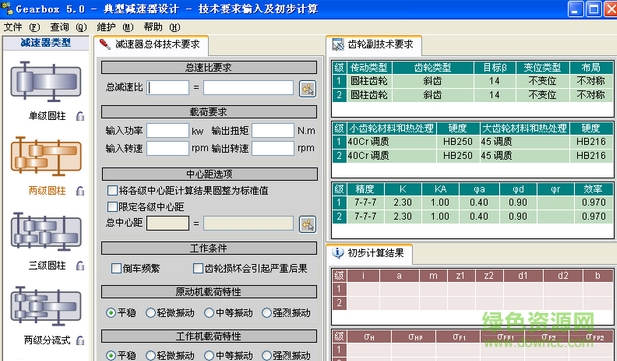
Task: Click the first 总中心距 input field
Action: (x=168, y=223)
